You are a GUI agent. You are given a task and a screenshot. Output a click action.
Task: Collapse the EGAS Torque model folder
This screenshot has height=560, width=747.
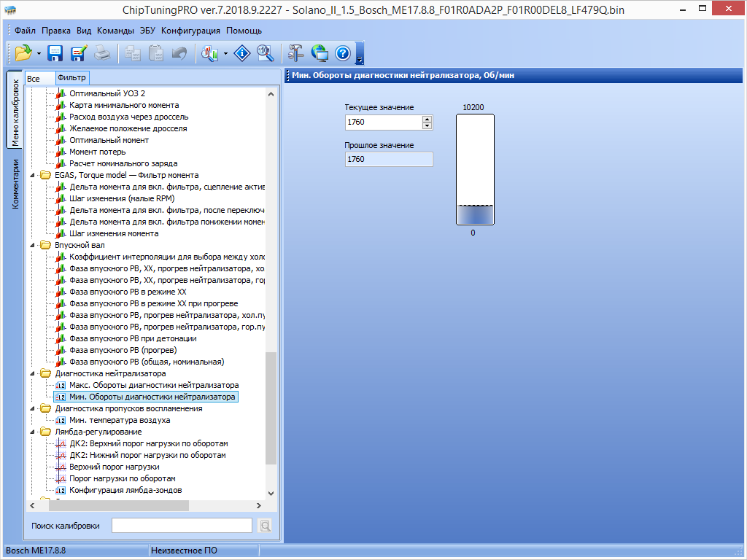point(32,175)
